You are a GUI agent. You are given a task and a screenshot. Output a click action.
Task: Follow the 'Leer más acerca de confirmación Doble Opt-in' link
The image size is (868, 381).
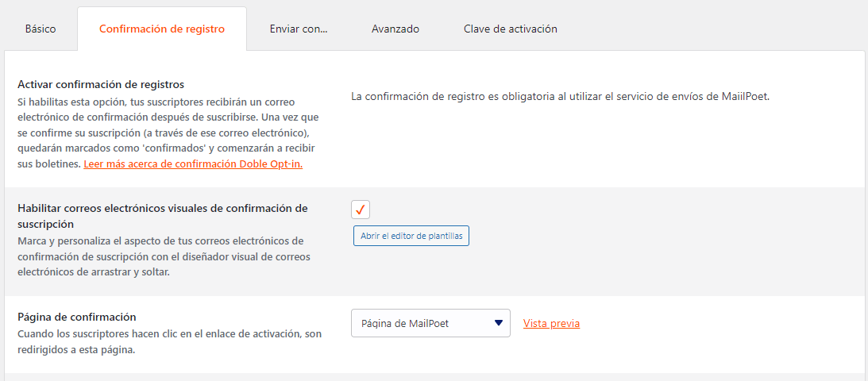click(193, 164)
